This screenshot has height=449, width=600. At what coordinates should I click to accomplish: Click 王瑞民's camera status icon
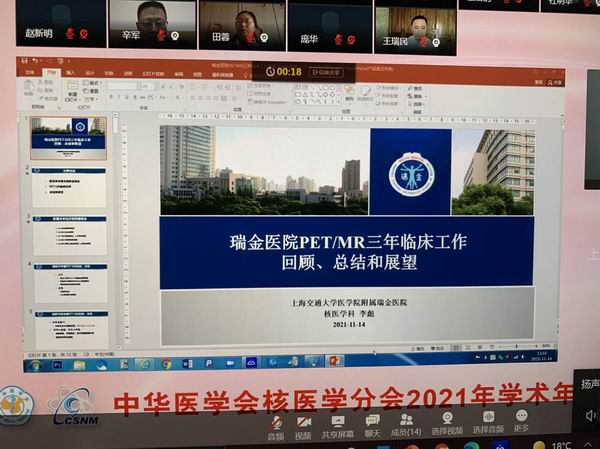(x=436, y=42)
